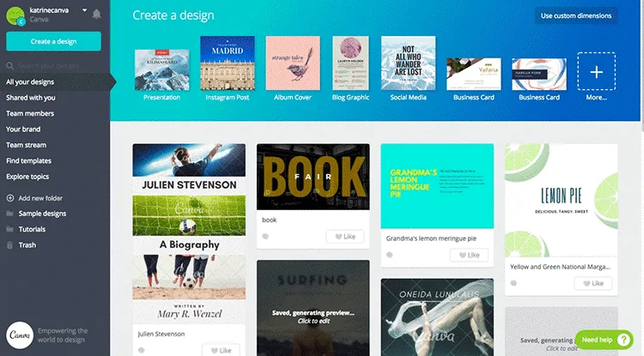This screenshot has height=356, width=644.
Task: Click Use custom dimensions button
Action: 576,15
